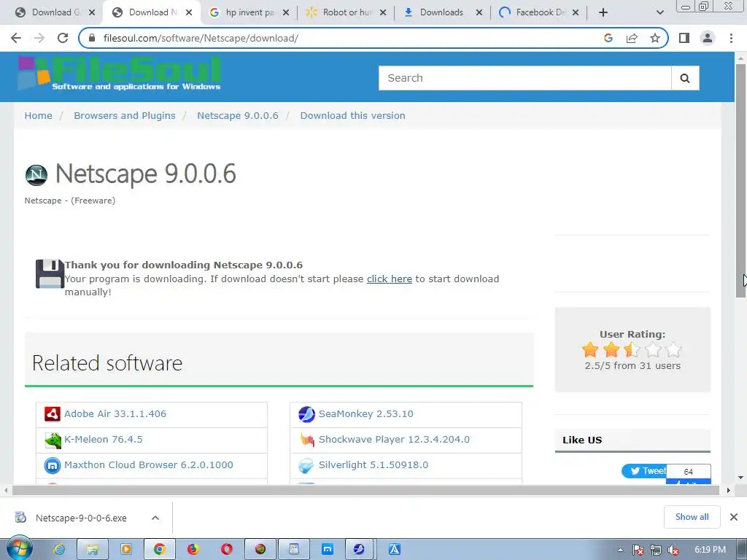Image resolution: width=747 pixels, height=560 pixels.
Task: Open the Download this version breadcrumb
Action: click(352, 116)
